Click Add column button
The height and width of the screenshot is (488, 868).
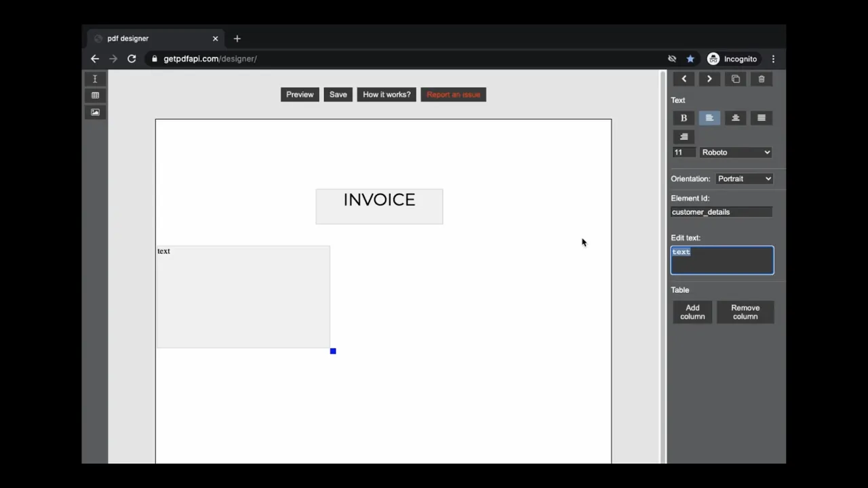[x=692, y=312]
